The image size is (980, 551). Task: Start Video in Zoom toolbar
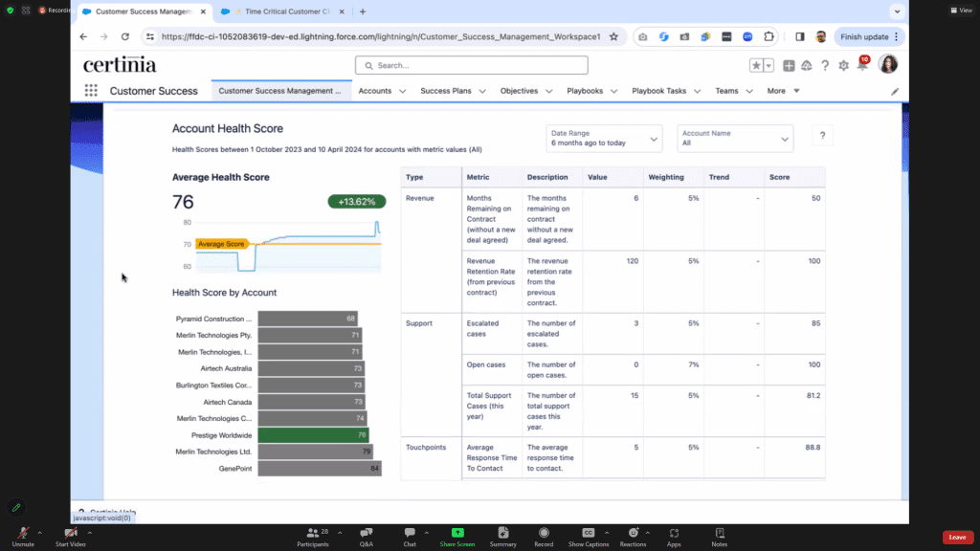(71, 537)
